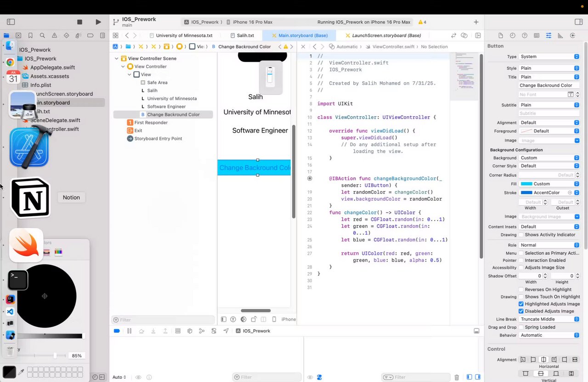Viewport: 588px width, 382px height.
Task: Select Assets.xcassets in the project navigator
Action: point(50,76)
